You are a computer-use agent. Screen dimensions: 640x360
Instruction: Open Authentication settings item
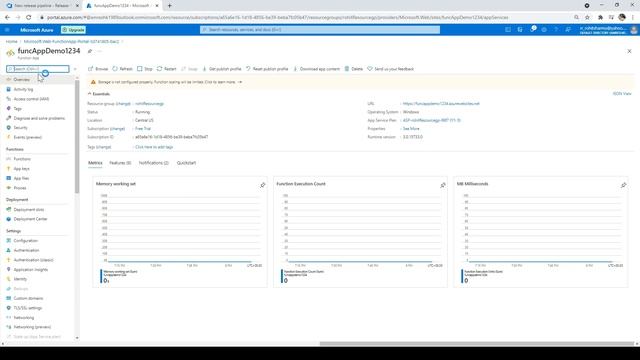[26, 251]
